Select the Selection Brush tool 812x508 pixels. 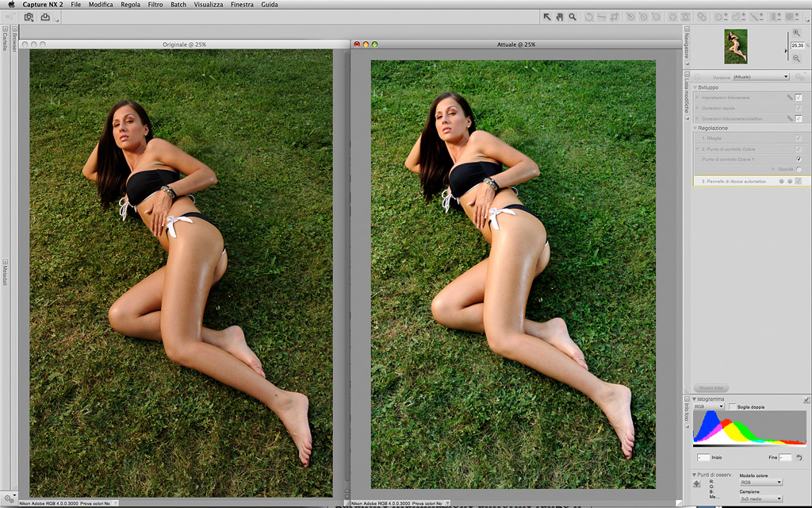(x=756, y=17)
